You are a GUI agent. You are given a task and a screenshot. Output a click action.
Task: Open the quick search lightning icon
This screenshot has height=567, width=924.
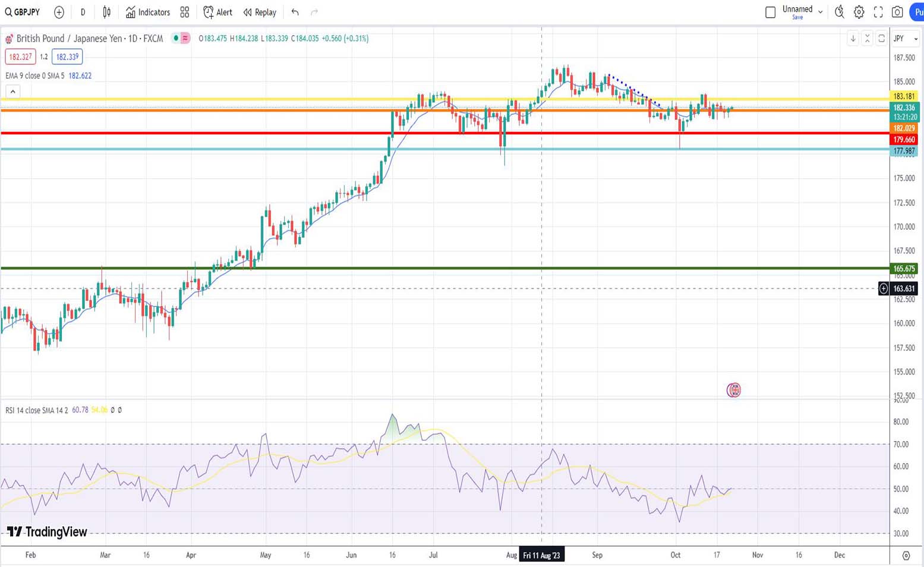(x=839, y=12)
